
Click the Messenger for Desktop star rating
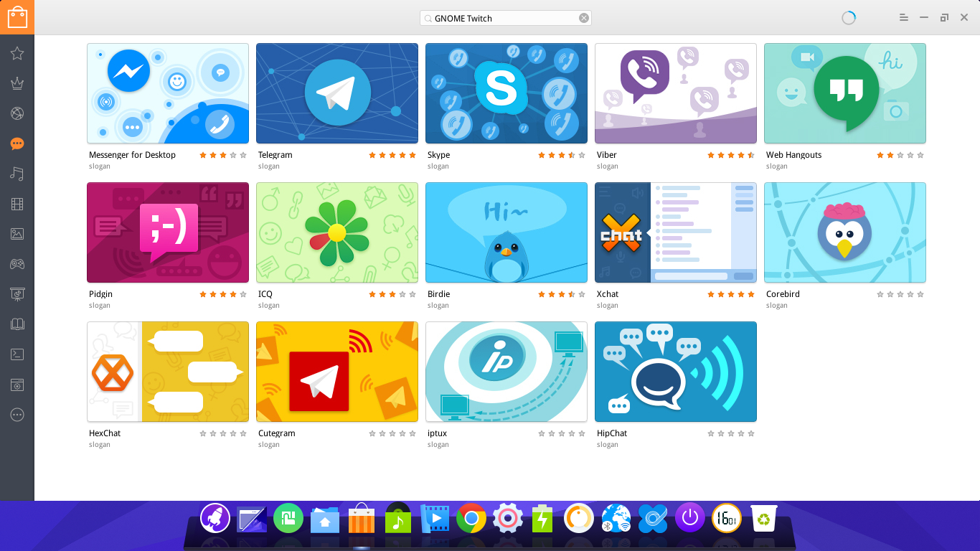(223, 155)
